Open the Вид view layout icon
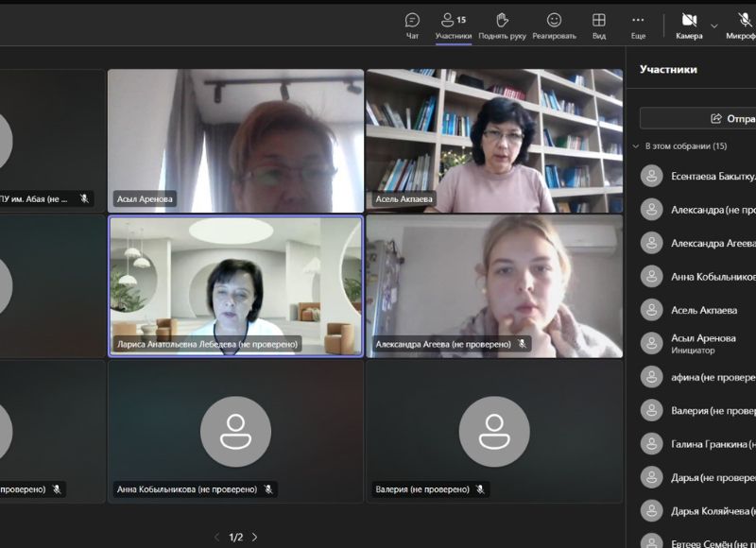The width and height of the screenshot is (756, 548). point(599,21)
